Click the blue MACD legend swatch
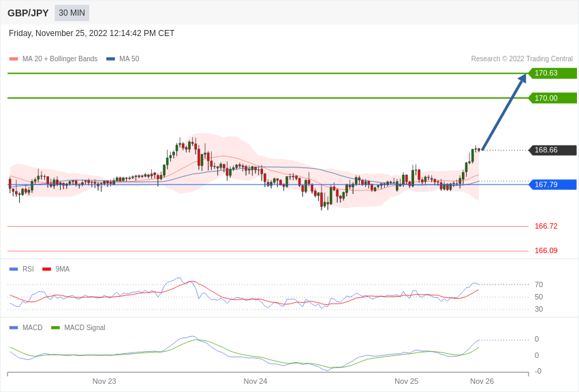Screen dimensions: 579x392 click(x=14, y=328)
